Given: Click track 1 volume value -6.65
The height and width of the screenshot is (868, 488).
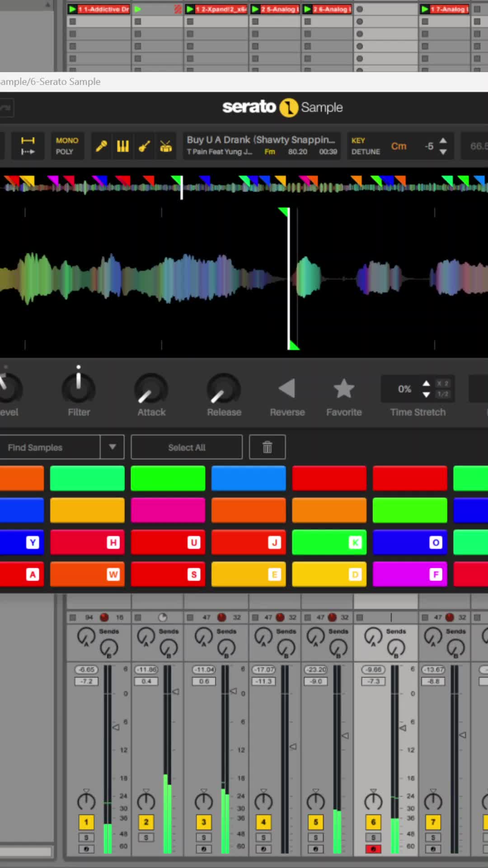Looking at the screenshot, I should (x=86, y=670).
